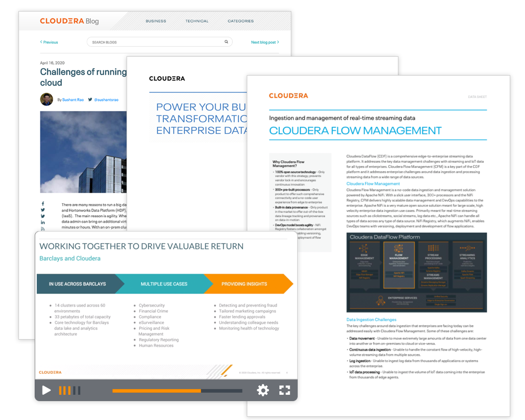Click the Cloudera Blog logo

click(x=69, y=21)
